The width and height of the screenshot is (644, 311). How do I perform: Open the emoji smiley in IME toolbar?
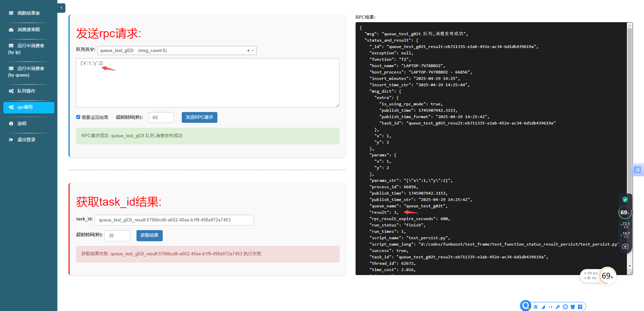tap(565, 307)
